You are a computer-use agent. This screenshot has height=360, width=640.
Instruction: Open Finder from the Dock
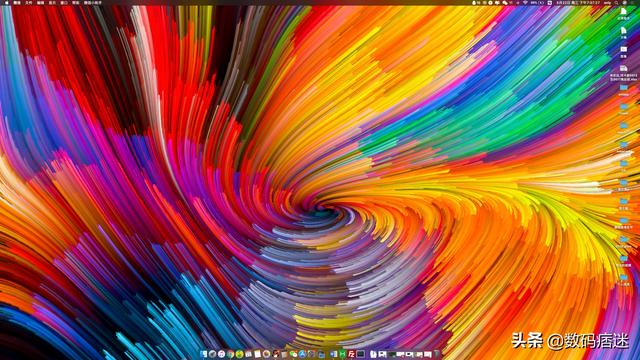[x=203, y=354]
